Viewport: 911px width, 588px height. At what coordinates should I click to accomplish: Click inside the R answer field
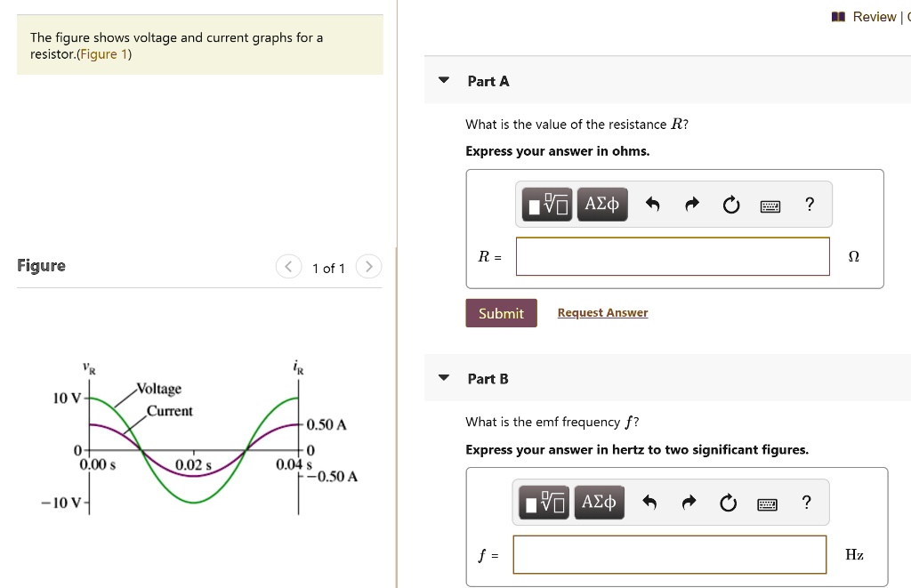coord(672,256)
